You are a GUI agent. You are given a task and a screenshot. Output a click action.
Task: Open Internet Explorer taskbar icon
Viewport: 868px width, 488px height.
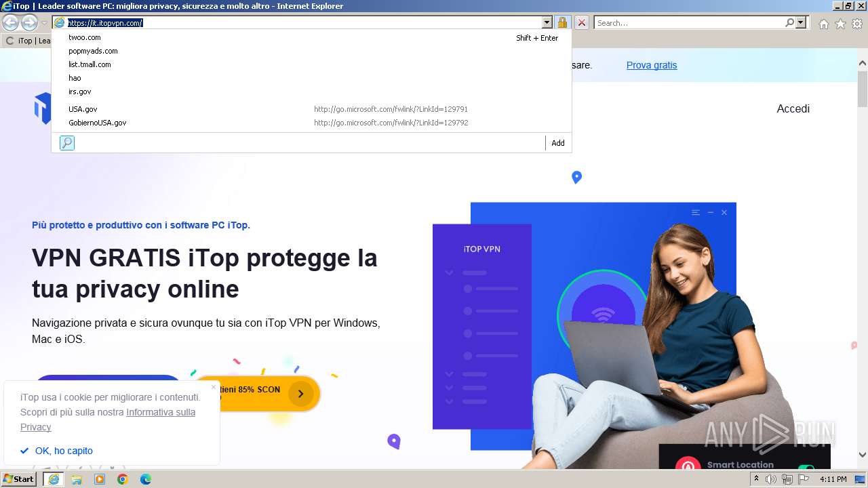54,479
